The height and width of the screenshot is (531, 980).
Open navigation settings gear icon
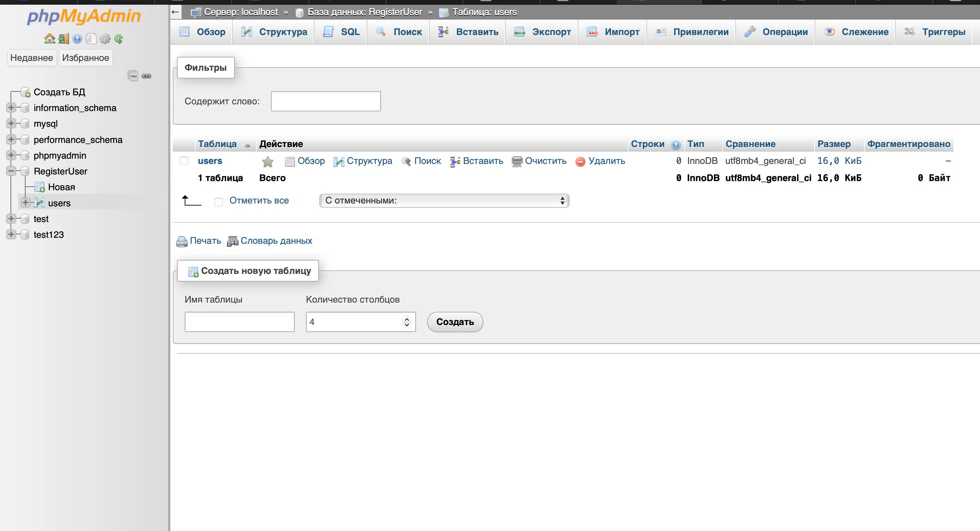104,39
